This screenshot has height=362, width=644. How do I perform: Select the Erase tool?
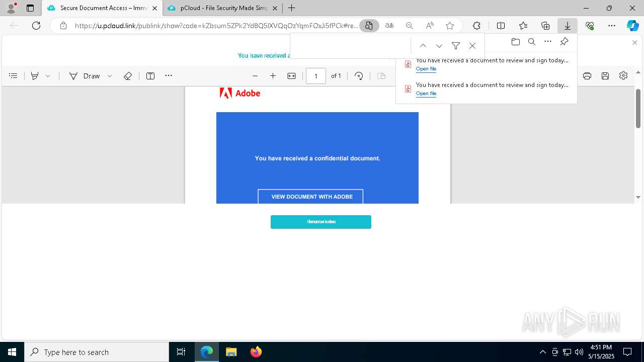[x=128, y=76]
